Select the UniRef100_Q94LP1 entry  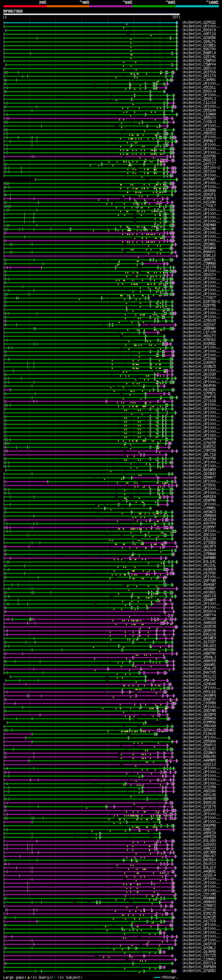[199, 41]
